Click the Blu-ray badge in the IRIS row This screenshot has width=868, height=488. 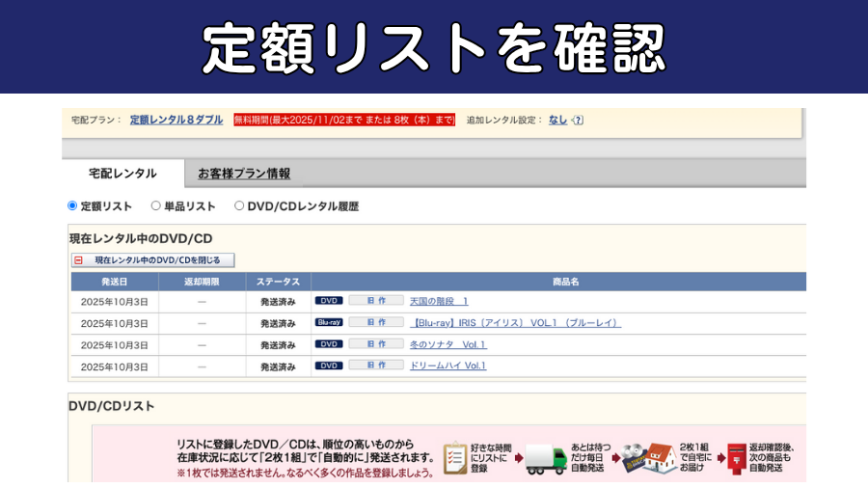coord(329,323)
